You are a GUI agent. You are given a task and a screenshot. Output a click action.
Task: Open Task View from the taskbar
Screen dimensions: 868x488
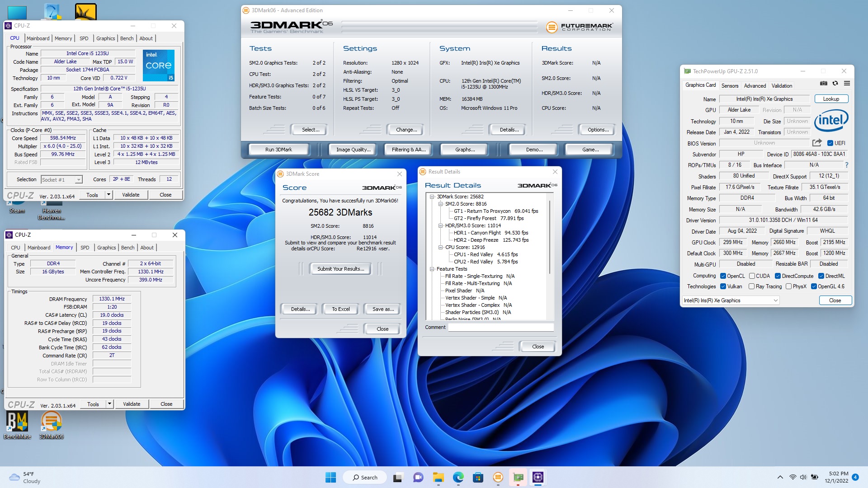(x=398, y=477)
